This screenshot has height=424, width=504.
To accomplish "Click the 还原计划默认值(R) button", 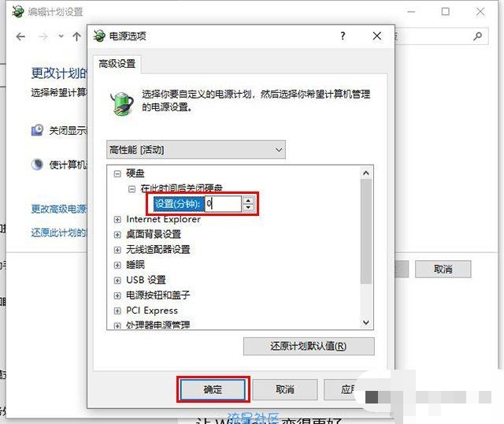I will pos(309,346).
